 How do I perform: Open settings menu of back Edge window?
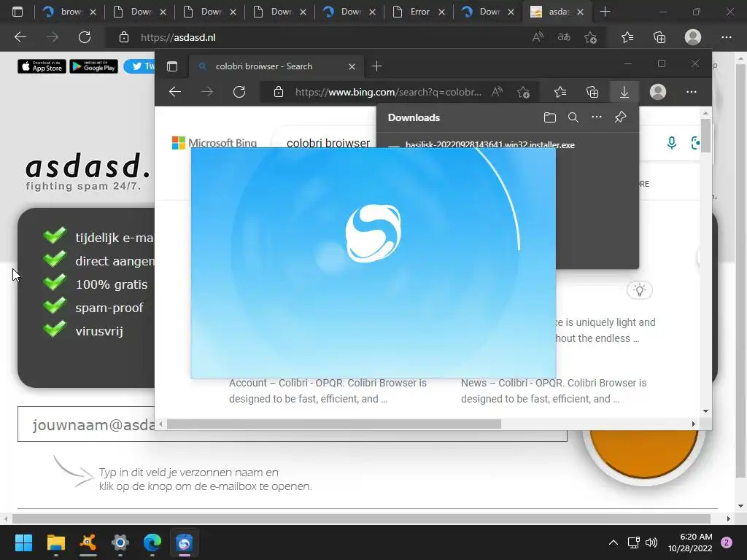727,37
